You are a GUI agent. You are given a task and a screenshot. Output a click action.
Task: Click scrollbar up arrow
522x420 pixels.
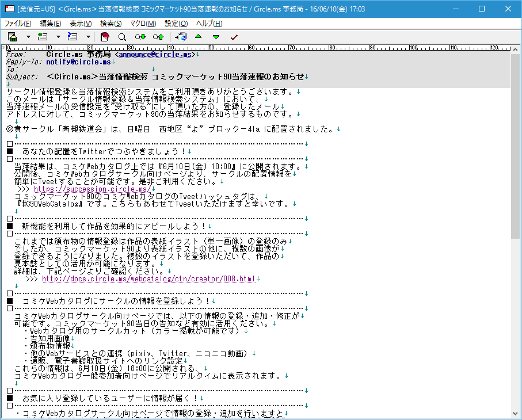515,49
